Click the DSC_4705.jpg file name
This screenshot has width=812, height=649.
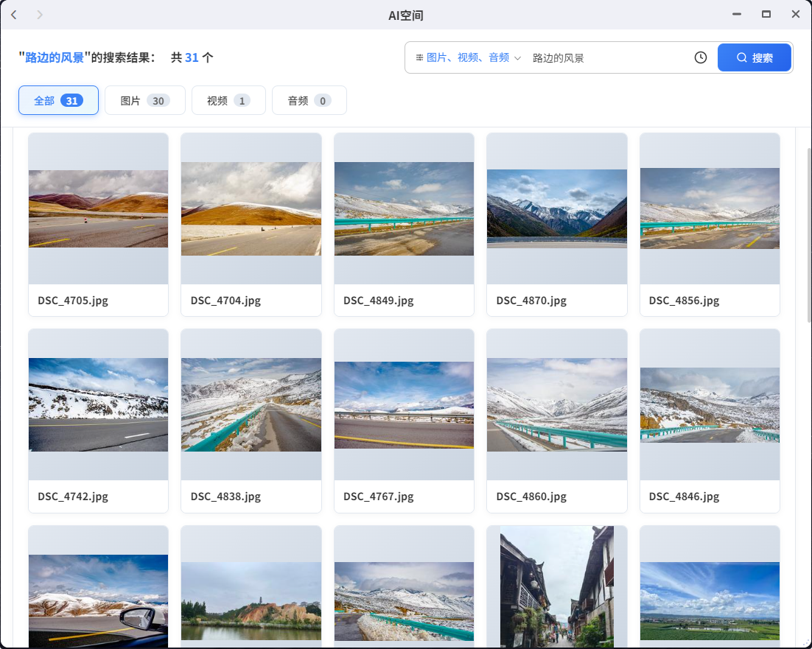pyautogui.click(x=73, y=301)
